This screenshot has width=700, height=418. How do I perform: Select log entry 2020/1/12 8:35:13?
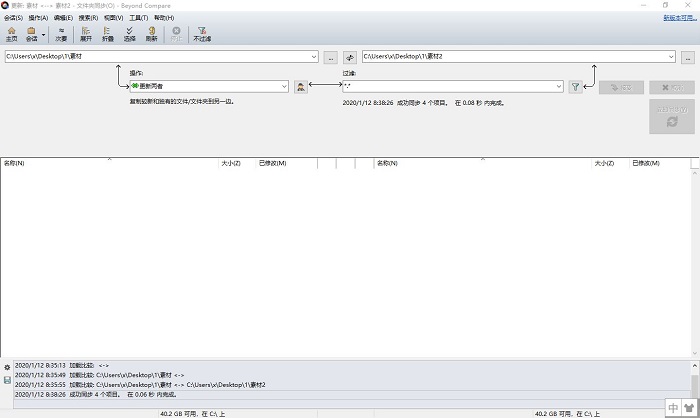click(352, 365)
